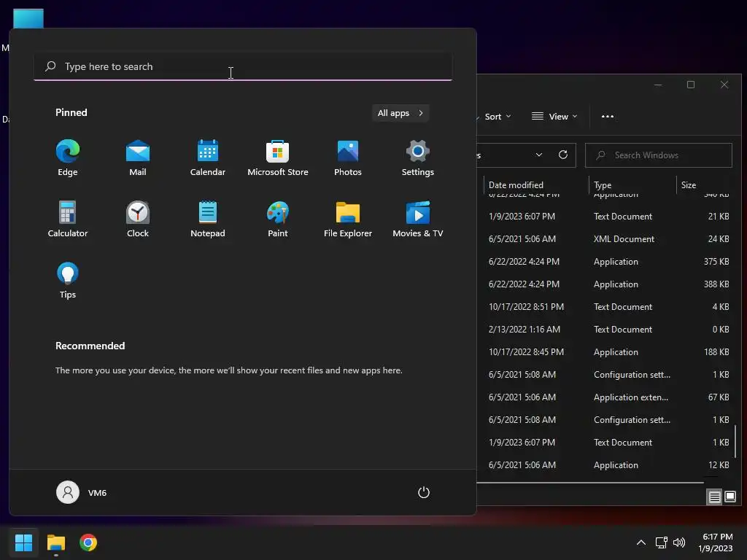This screenshot has width=747, height=560.
Task: Click the vertical scrollbar in File Explorer
Action: tap(736, 441)
